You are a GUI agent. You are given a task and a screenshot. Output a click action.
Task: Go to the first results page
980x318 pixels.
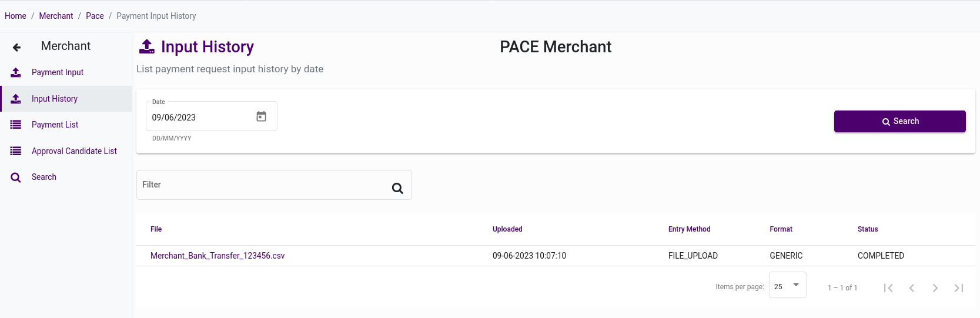888,287
